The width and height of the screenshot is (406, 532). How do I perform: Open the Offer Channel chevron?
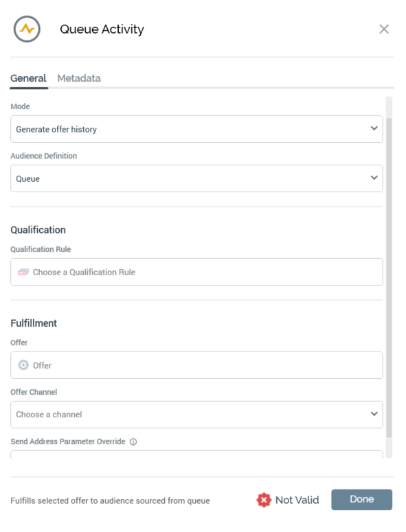click(x=374, y=414)
